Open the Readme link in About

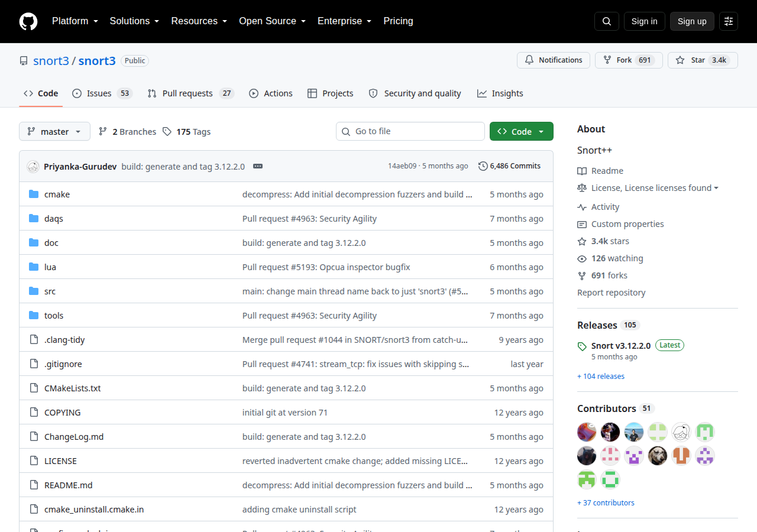[x=600, y=171]
